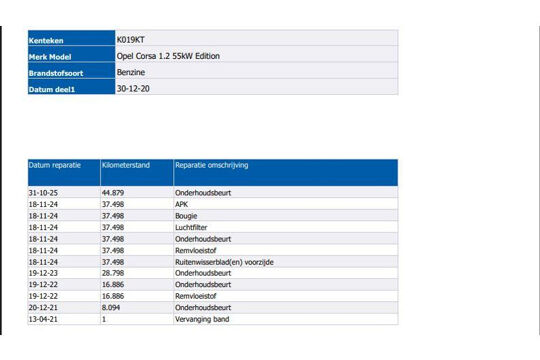540x360 pixels.
Task: Click the Reparatie omschrijving column header
Action: 286,172
